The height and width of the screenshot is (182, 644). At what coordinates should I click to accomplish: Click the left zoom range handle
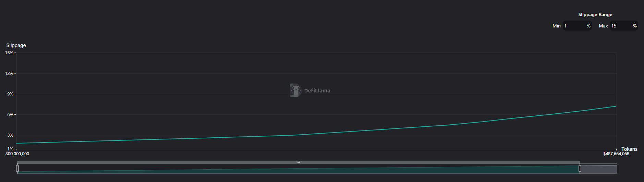[x=17, y=168]
